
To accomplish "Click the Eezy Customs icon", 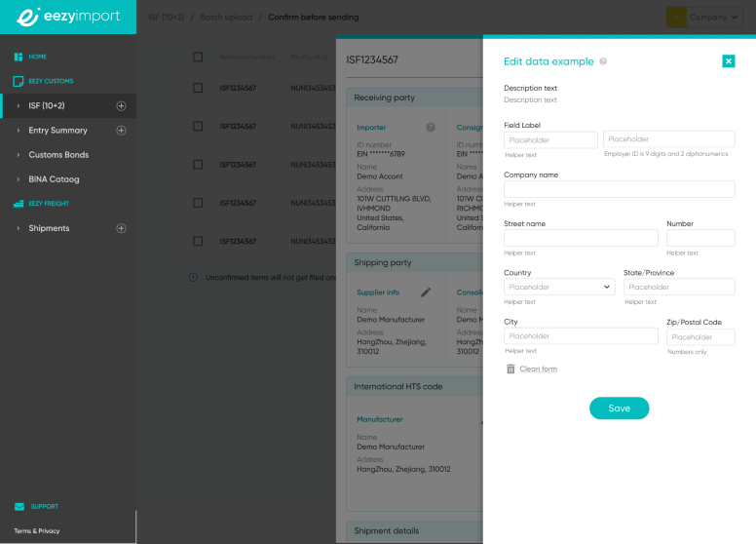I will tap(19, 81).
